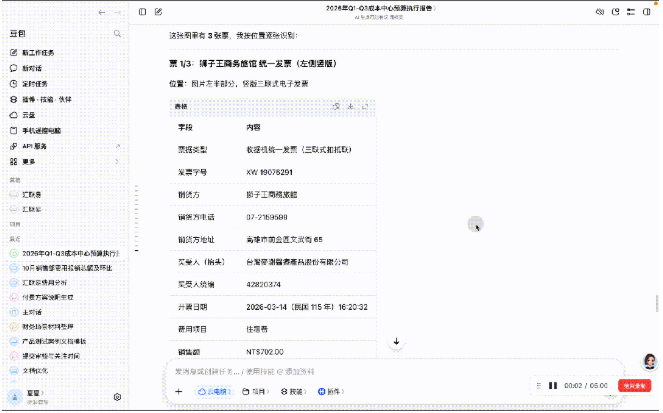The image size is (663, 413).
Task: Click the forward arrow in the sidebar header
Action: (x=117, y=12)
